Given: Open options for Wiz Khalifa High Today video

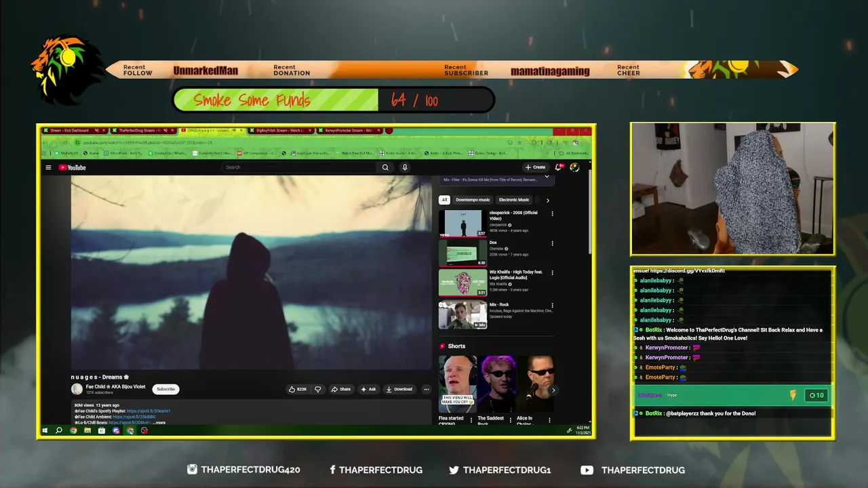Looking at the screenshot, I should 552,273.
